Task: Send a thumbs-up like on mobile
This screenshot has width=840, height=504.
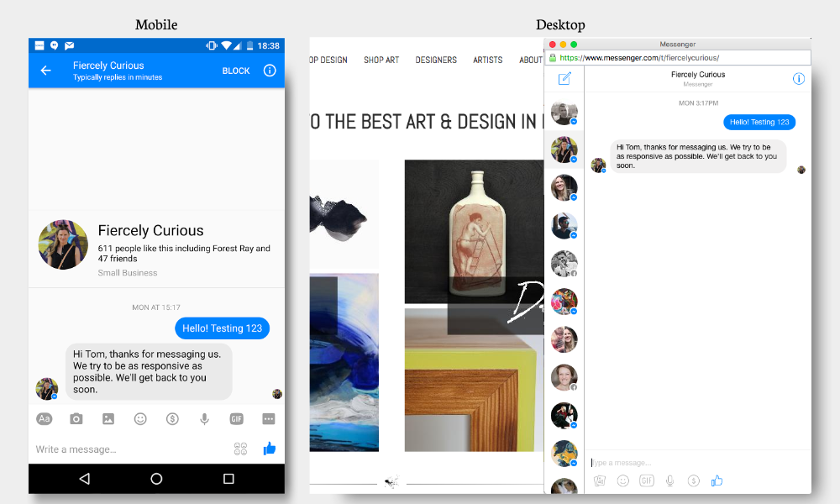Action: coord(270,449)
